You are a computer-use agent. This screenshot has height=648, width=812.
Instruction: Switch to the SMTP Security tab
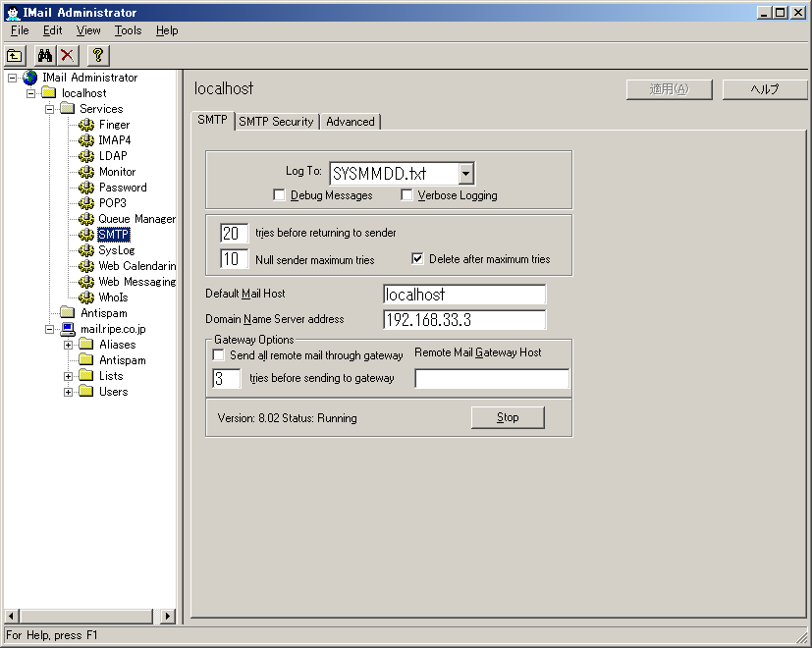276,122
